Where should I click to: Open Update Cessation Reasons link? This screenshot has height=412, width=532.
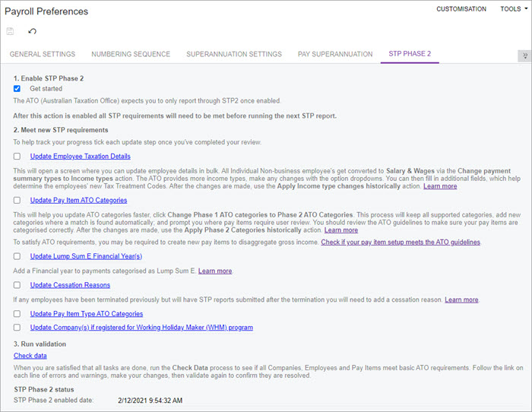pos(70,285)
